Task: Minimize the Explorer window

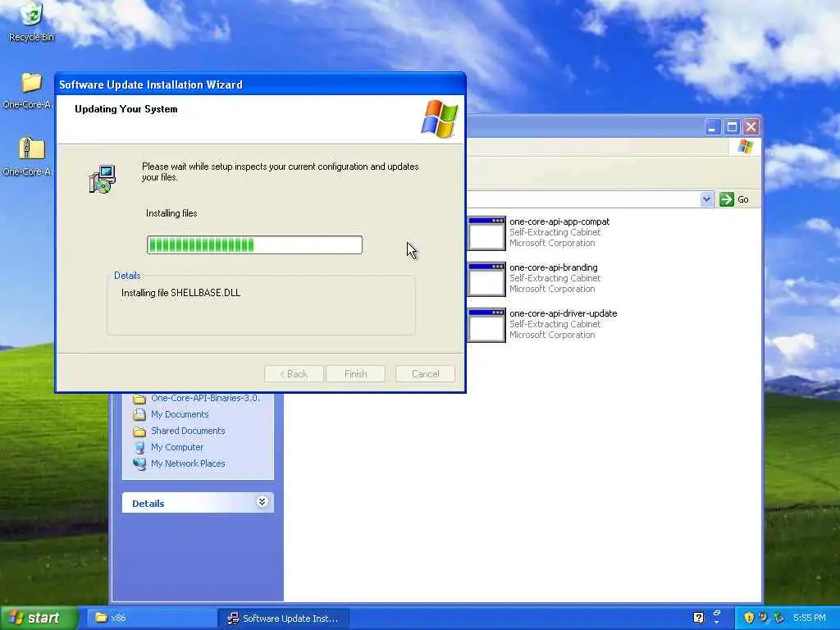Action: pos(712,127)
